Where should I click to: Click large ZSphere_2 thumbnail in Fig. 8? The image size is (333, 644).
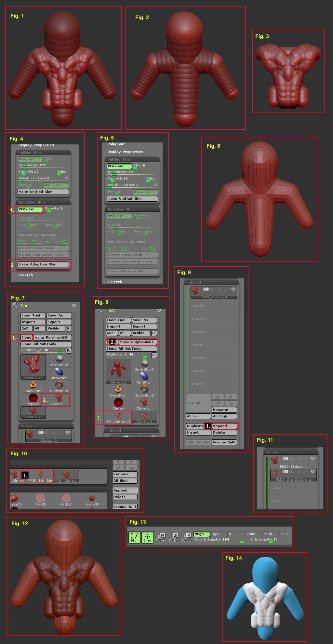point(118,371)
